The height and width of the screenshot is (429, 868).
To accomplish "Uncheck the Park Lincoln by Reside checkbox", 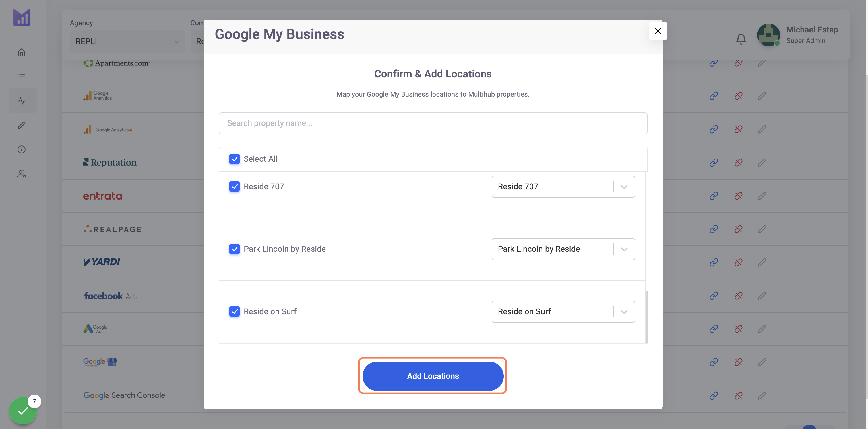I will tap(234, 249).
